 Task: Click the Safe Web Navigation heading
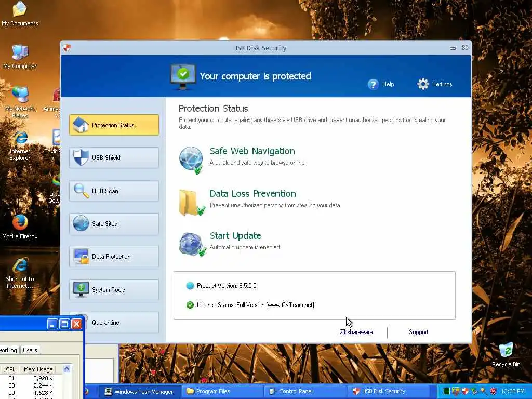pyautogui.click(x=252, y=151)
